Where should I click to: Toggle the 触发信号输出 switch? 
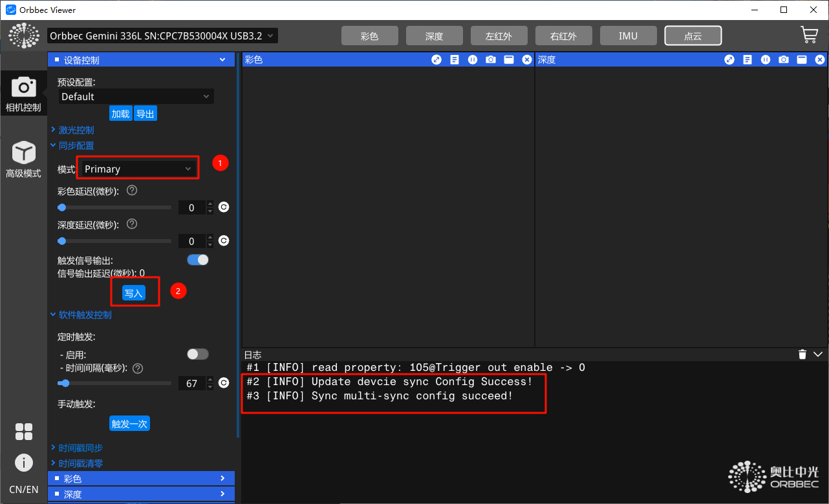(x=198, y=260)
